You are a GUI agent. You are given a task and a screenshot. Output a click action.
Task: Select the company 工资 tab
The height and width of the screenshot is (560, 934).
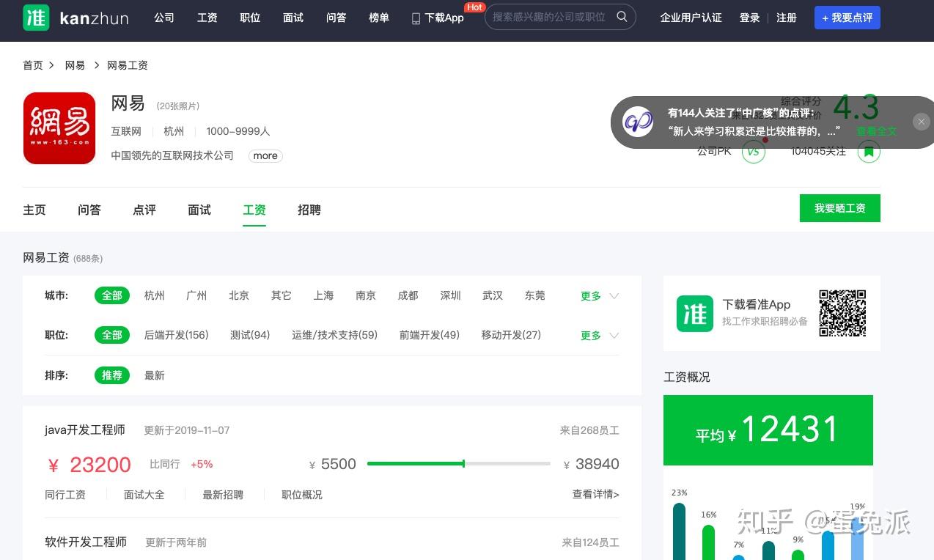254,210
